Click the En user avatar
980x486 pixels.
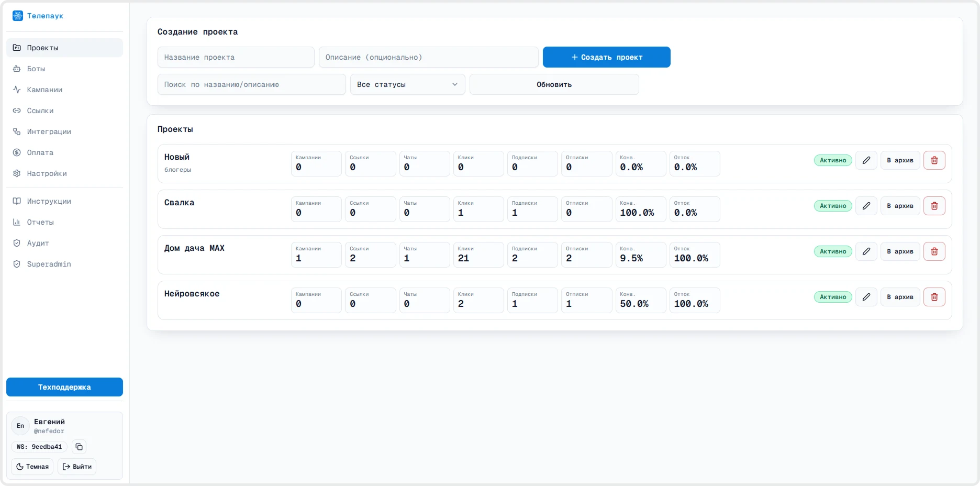point(20,426)
